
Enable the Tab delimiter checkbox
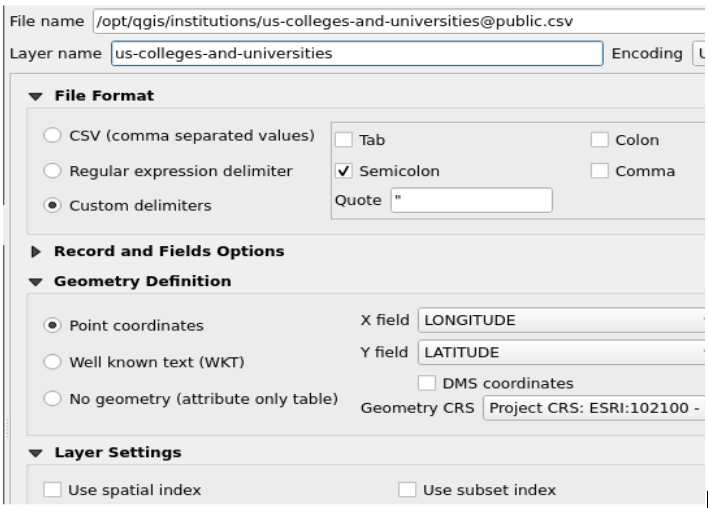click(x=344, y=141)
